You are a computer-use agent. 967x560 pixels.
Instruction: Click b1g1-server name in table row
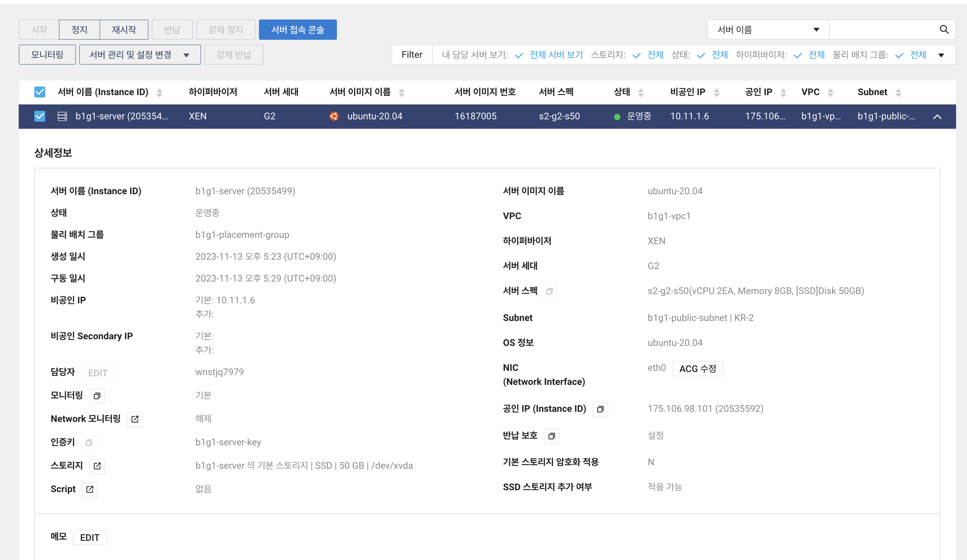122,116
